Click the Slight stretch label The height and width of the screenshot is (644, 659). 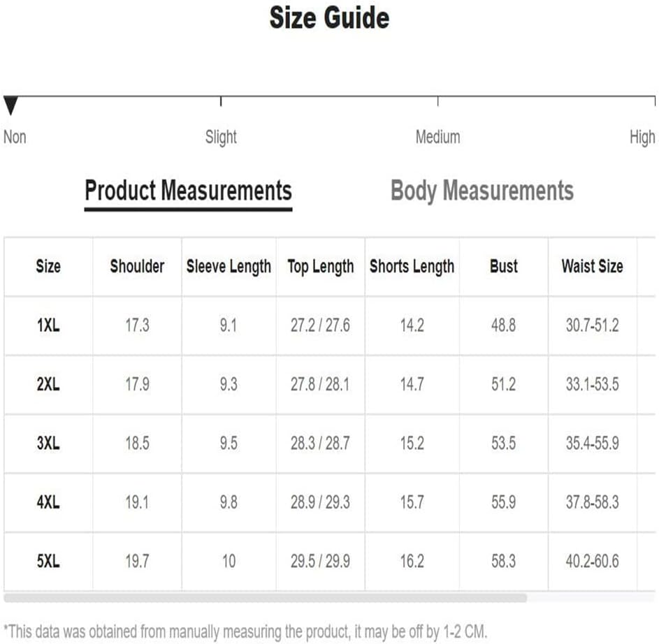(x=221, y=137)
